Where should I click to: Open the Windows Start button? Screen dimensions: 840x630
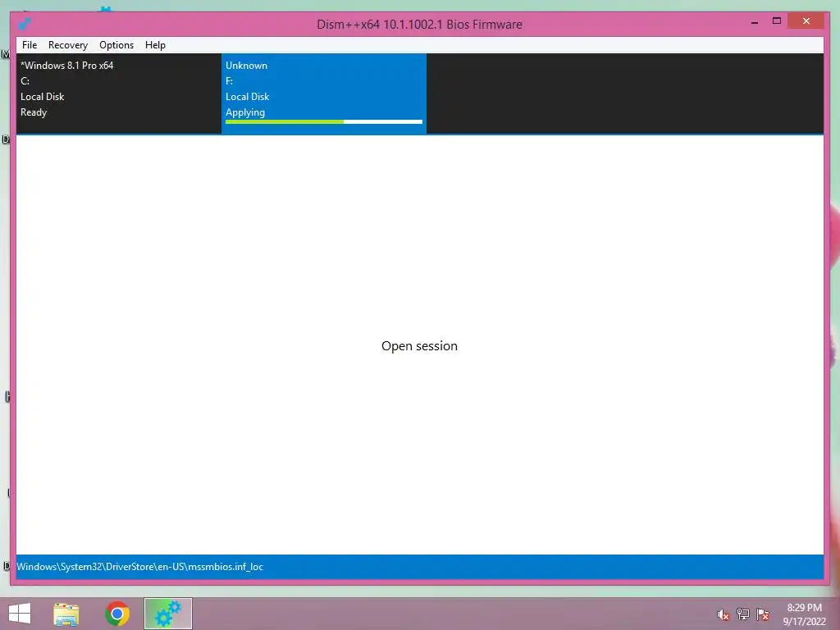20,614
